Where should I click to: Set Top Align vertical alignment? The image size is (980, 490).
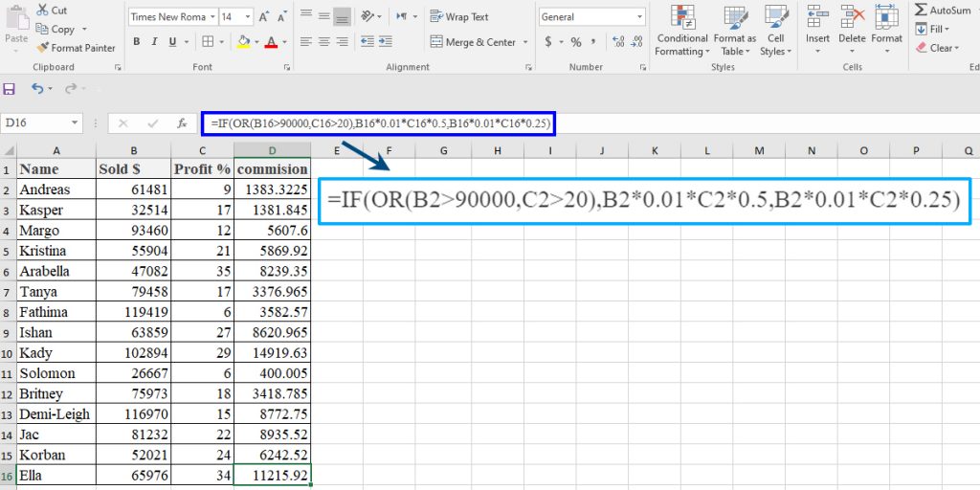click(x=305, y=15)
